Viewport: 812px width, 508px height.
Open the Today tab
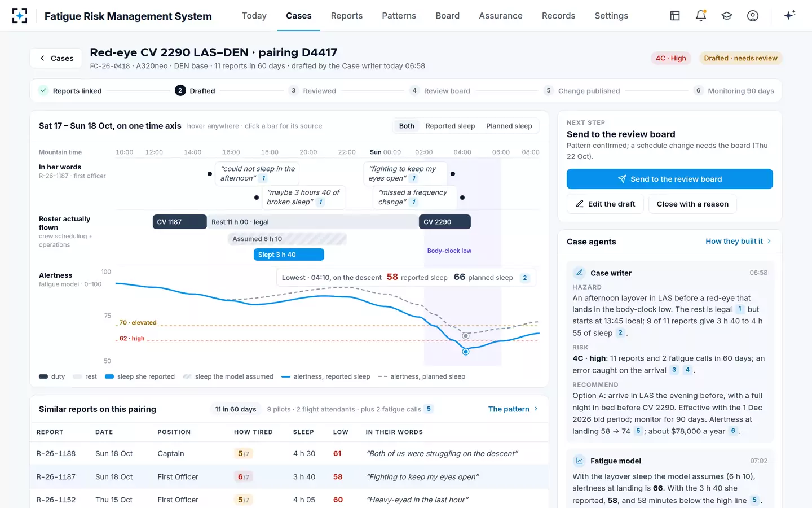pyautogui.click(x=254, y=16)
